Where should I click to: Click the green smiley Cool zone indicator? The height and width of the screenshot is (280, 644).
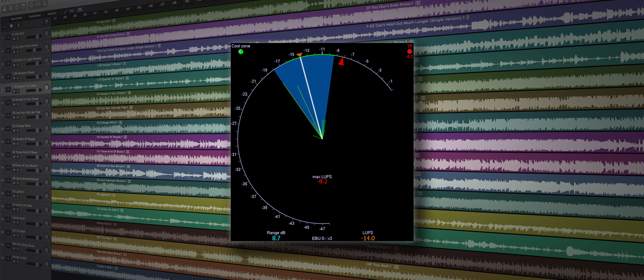pyautogui.click(x=241, y=52)
